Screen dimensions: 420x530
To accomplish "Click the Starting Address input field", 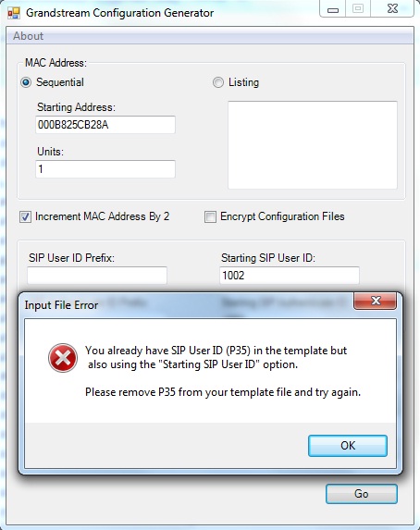I will [105, 125].
